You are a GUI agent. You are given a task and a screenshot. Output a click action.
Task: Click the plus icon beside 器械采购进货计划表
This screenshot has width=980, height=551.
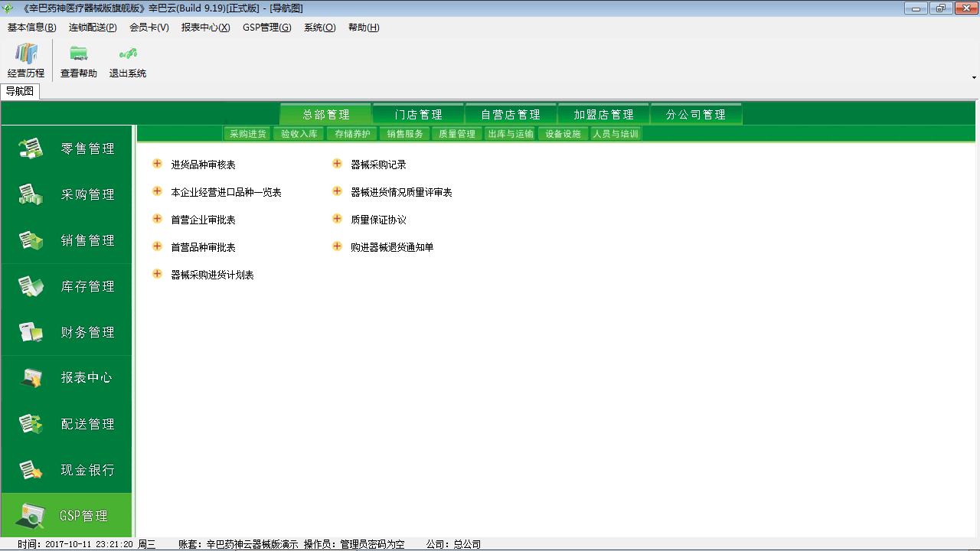point(157,274)
